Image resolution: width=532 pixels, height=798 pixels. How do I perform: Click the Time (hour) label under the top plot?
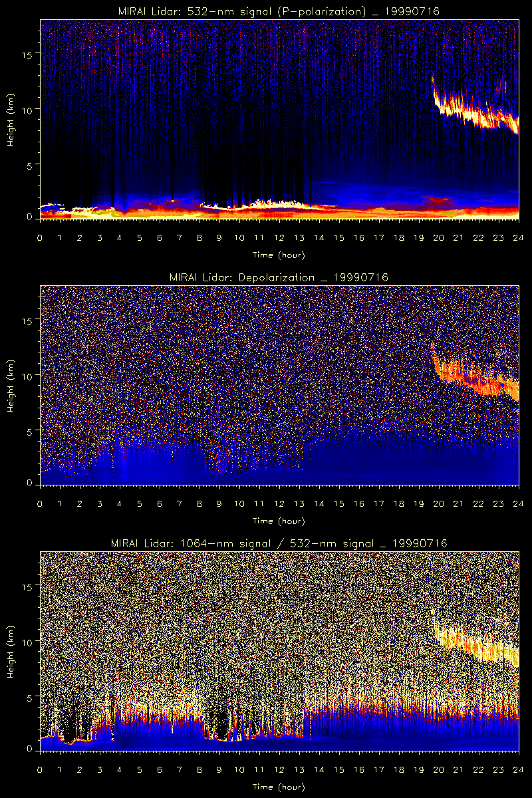pyautogui.click(x=279, y=254)
